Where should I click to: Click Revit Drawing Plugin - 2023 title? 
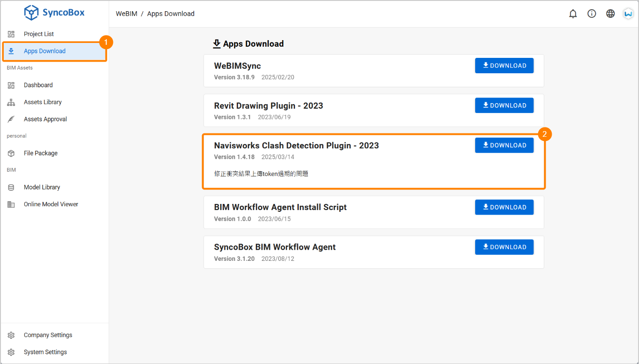pyautogui.click(x=268, y=105)
